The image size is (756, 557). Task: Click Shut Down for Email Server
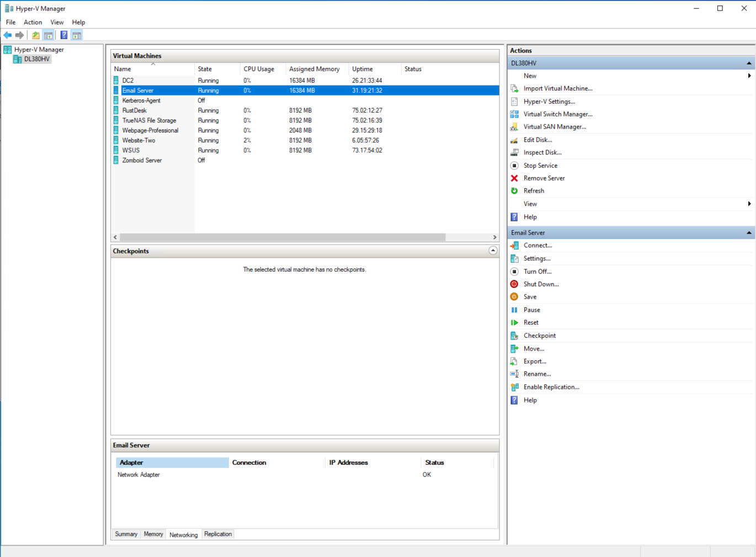click(541, 284)
